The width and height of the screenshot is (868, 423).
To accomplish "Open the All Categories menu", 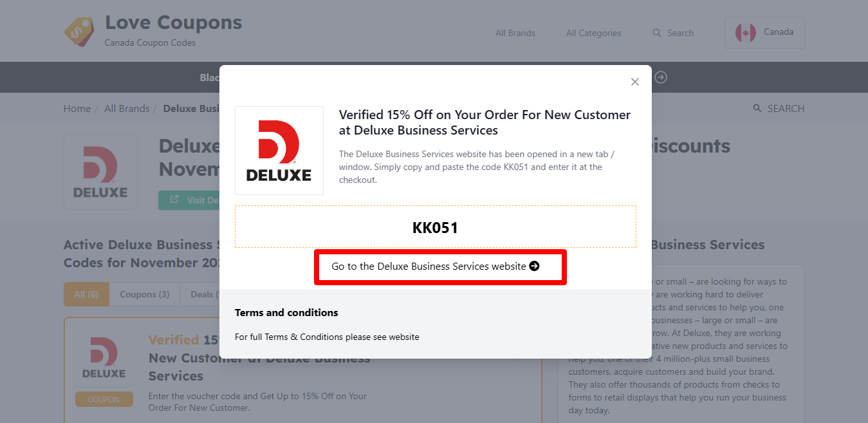I will 593,33.
